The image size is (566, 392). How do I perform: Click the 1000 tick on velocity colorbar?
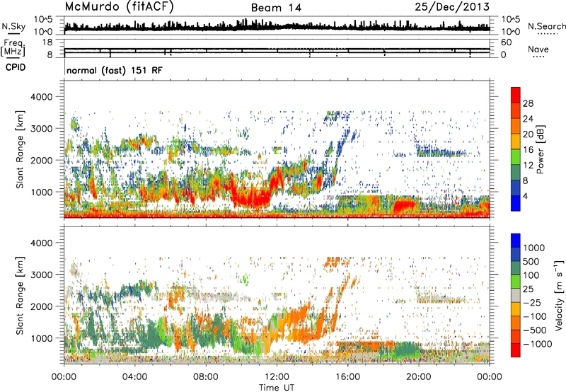tap(534, 248)
